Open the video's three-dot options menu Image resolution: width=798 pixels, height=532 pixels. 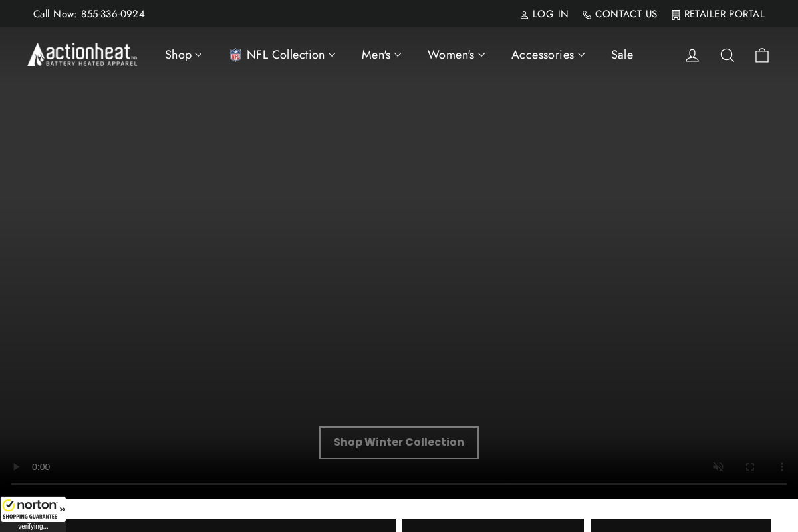pyautogui.click(x=782, y=467)
